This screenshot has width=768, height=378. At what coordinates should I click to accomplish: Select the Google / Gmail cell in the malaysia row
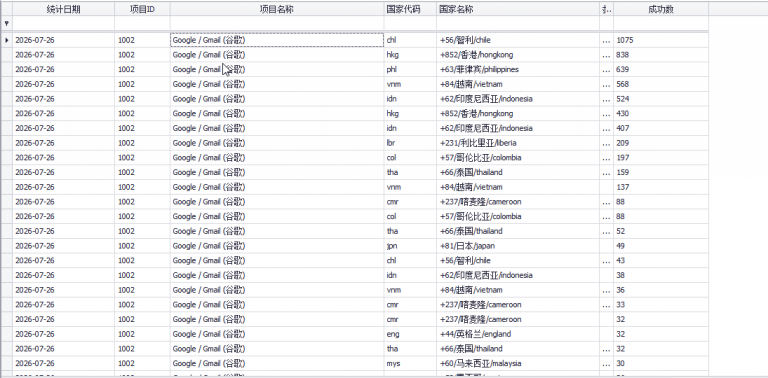[x=277, y=363]
